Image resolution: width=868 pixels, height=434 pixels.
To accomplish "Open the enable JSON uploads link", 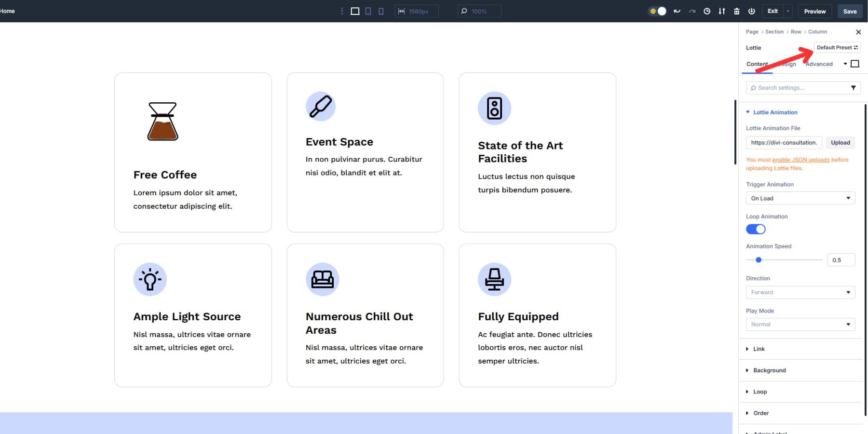I will pyautogui.click(x=801, y=160).
